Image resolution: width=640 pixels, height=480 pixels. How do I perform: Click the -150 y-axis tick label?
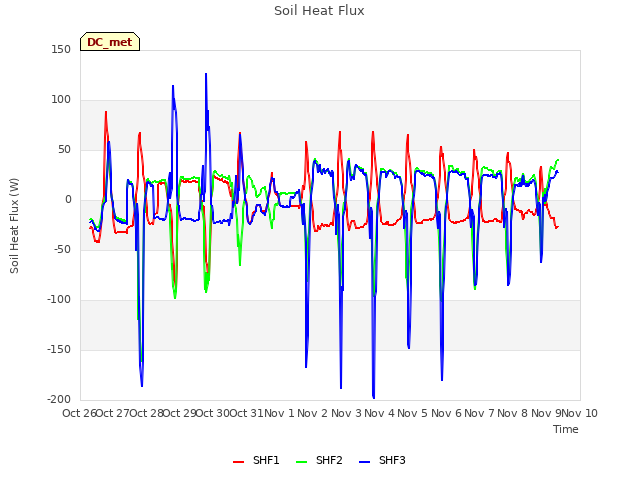(x=59, y=349)
